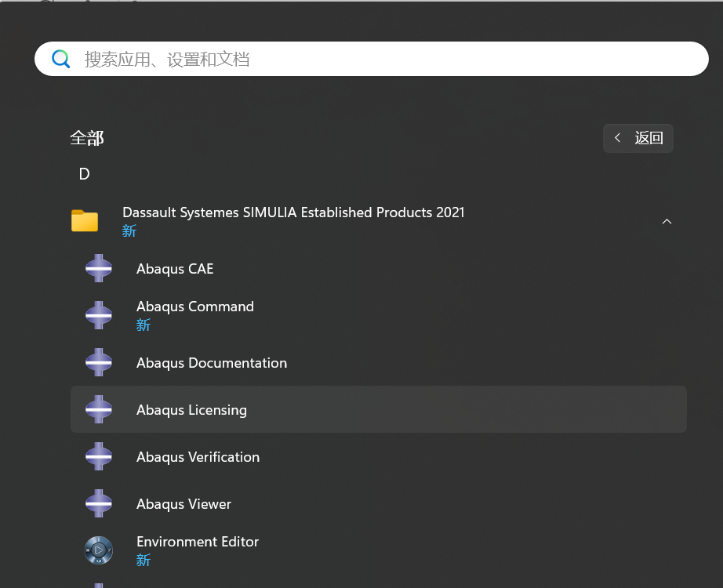Screen dimensions: 723x588
Task: Open Abaqus Documentation
Action: pyautogui.click(x=211, y=362)
